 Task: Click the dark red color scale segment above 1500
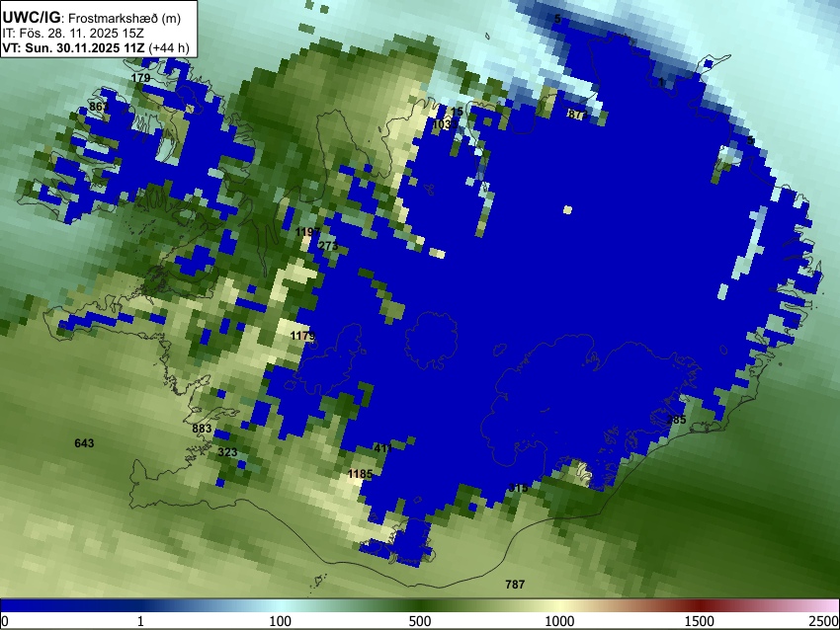click(700, 606)
